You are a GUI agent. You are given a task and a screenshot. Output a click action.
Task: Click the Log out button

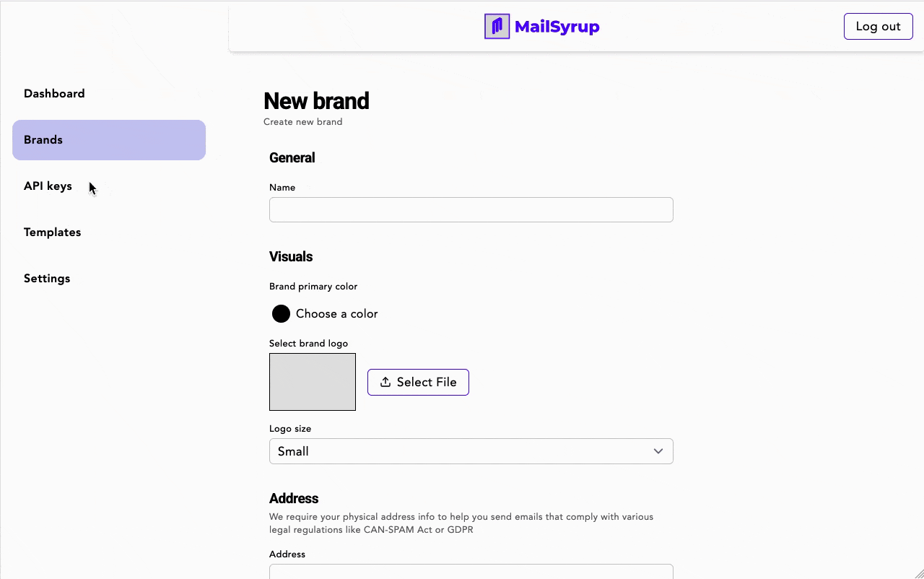click(878, 26)
